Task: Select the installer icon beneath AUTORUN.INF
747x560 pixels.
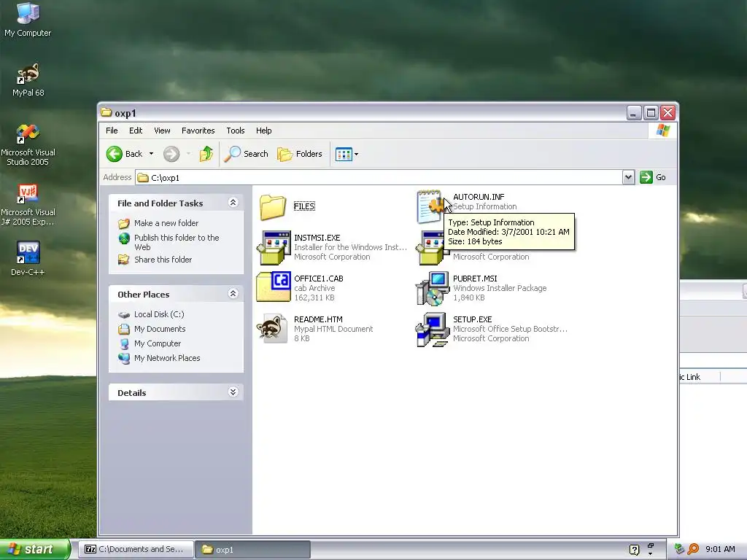Action: 430,248
